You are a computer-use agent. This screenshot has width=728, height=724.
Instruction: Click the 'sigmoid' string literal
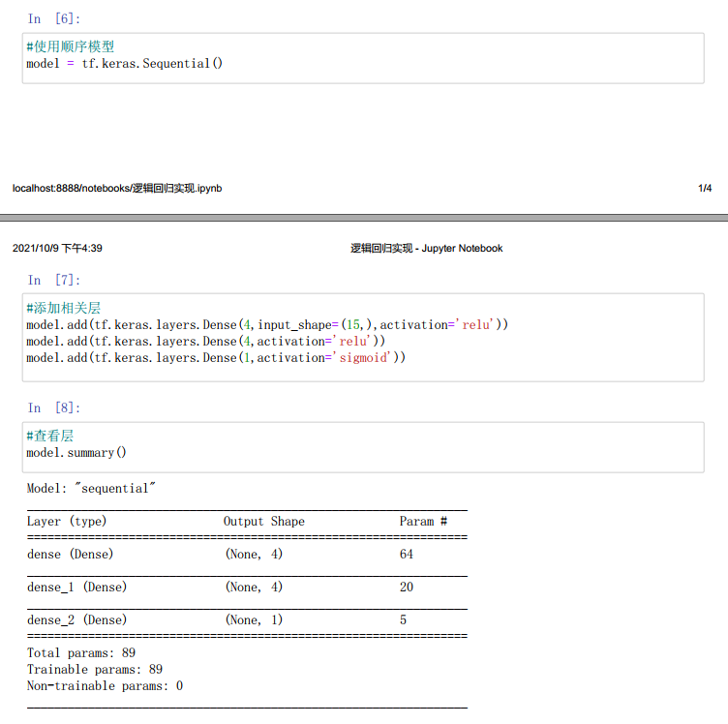click(x=363, y=358)
